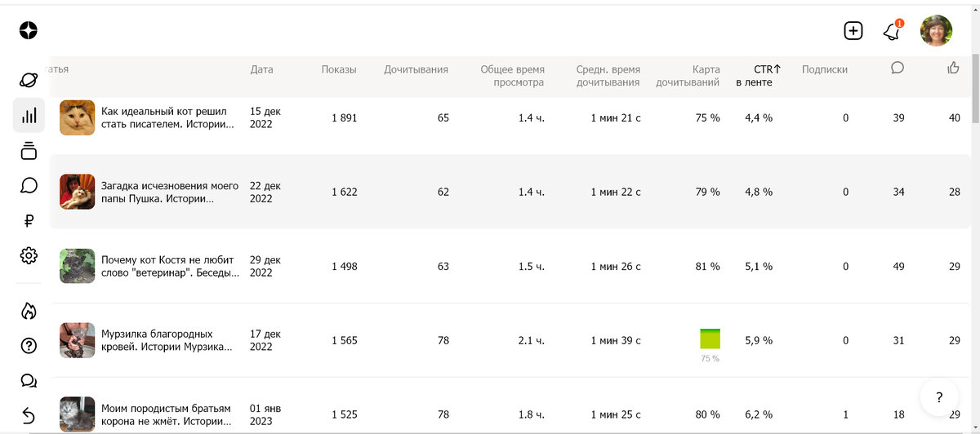Viewport: 980px width, 434px height.
Task: Open comments speech bubble sidebar icon
Action: point(29,185)
